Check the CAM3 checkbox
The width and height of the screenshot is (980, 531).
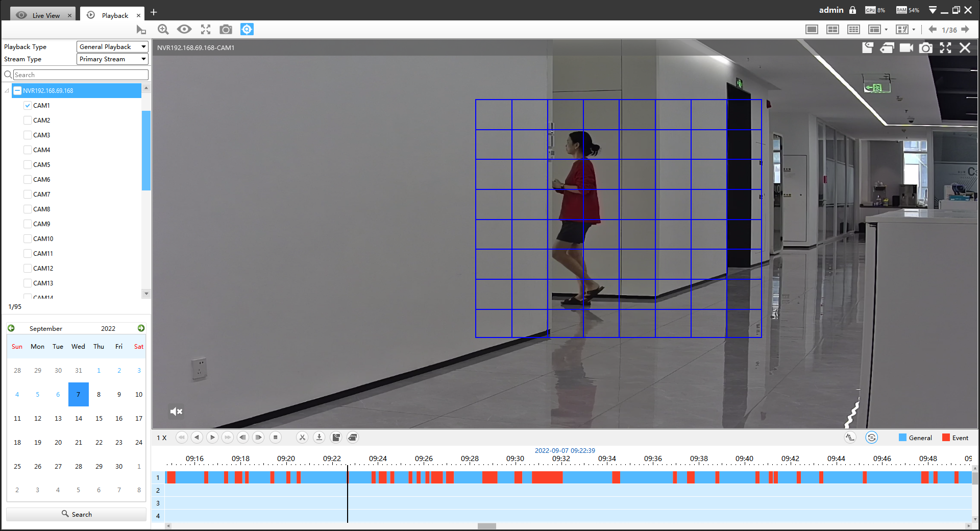(28, 135)
